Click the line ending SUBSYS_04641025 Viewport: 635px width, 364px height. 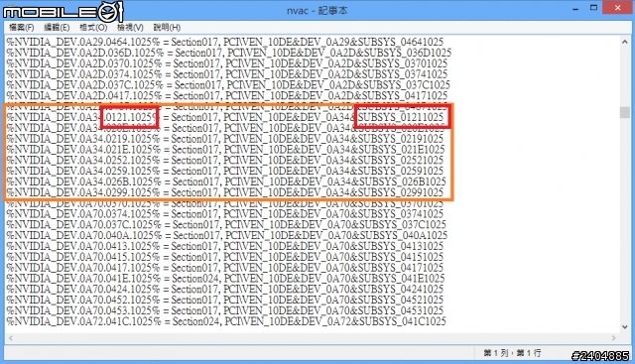click(x=225, y=42)
